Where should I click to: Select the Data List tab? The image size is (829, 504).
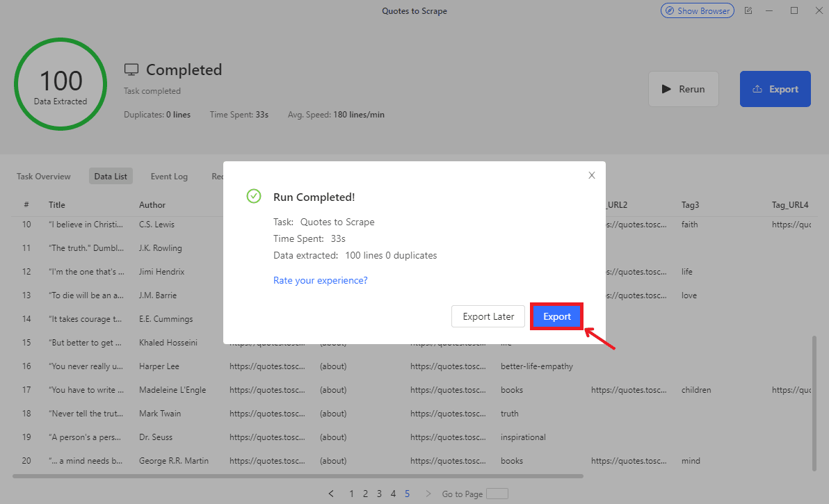click(x=111, y=177)
